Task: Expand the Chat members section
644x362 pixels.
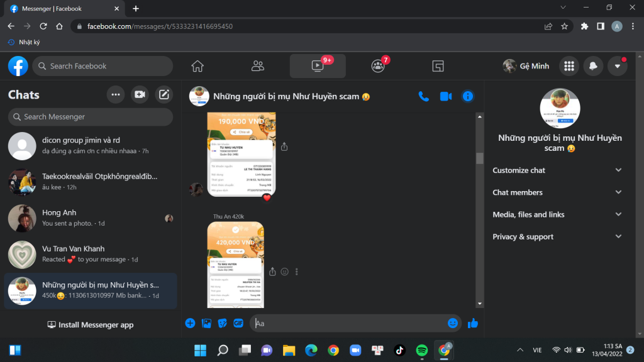Action: [x=558, y=192]
